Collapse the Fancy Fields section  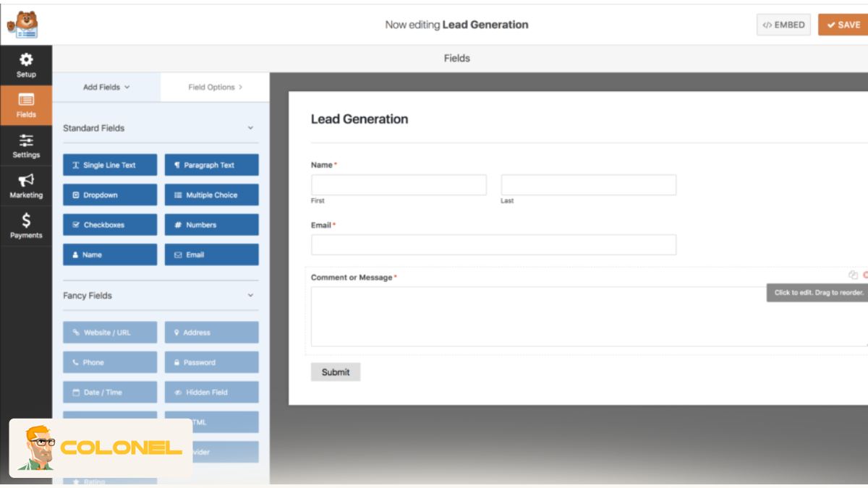[x=249, y=296]
